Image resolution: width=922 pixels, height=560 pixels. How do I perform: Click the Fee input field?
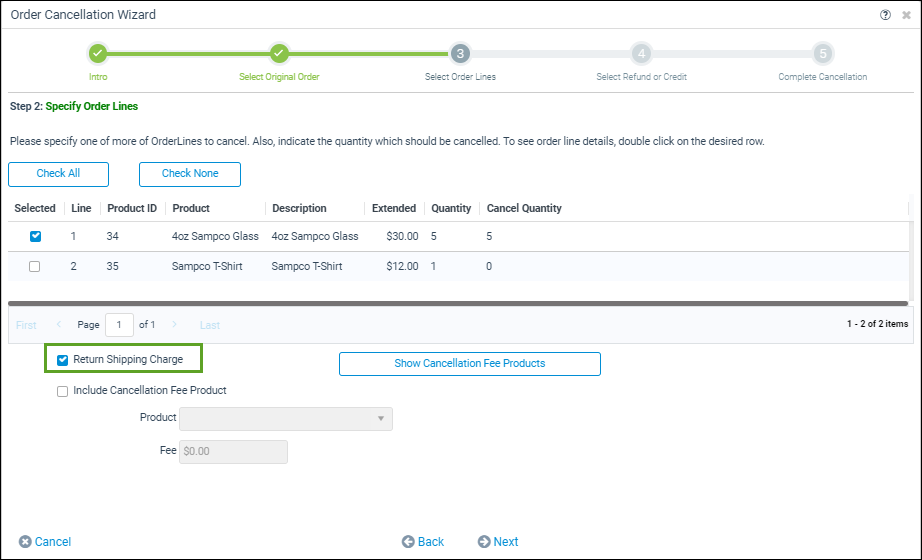point(233,452)
